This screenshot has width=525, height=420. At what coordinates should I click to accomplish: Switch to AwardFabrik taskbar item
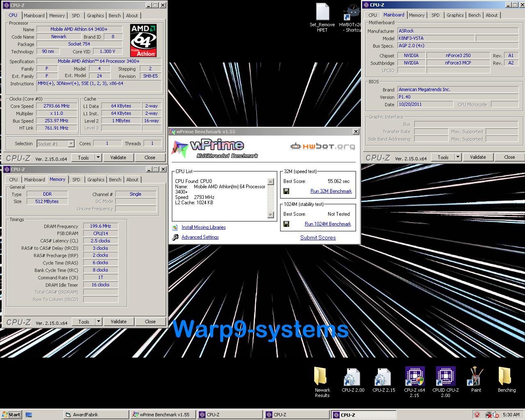coord(96,415)
